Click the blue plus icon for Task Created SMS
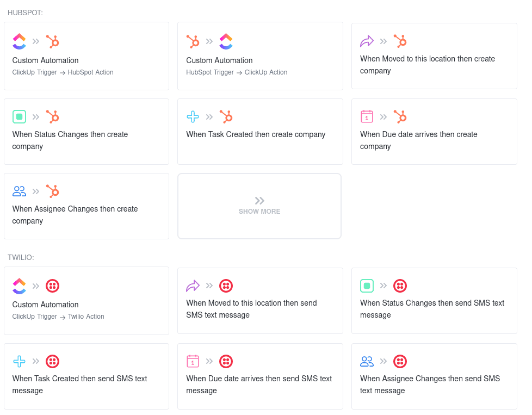Screen dimensions: 532x415 pos(20,361)
